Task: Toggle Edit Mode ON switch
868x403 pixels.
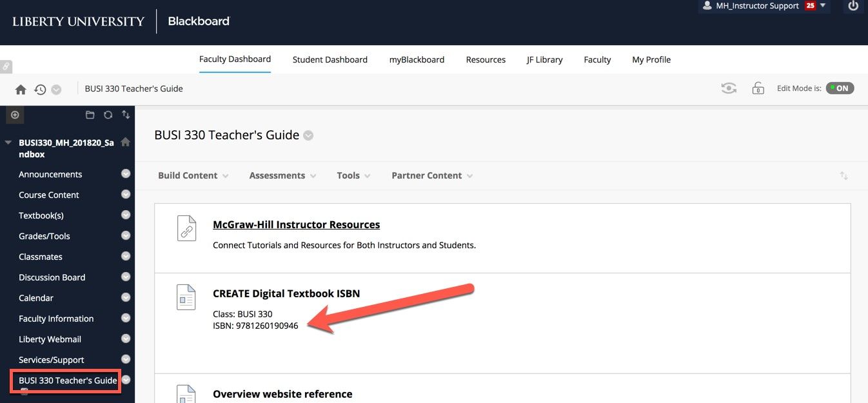Action: [x=840, y=88]
